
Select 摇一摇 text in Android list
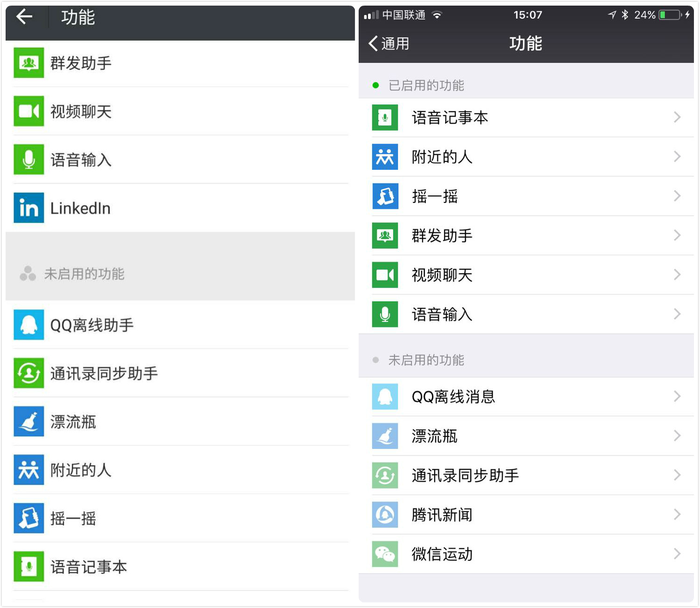[73, 518]
